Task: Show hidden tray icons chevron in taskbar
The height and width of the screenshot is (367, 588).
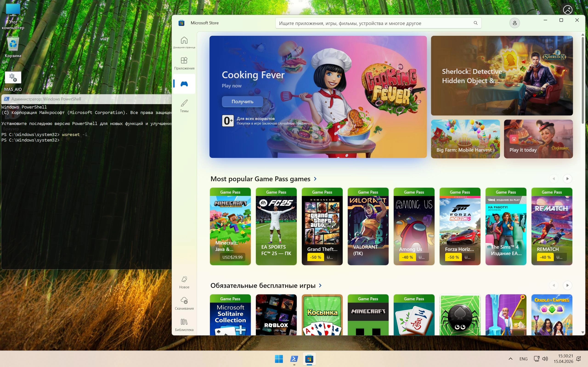Action: pyautogui.click(x=510, y=359)
